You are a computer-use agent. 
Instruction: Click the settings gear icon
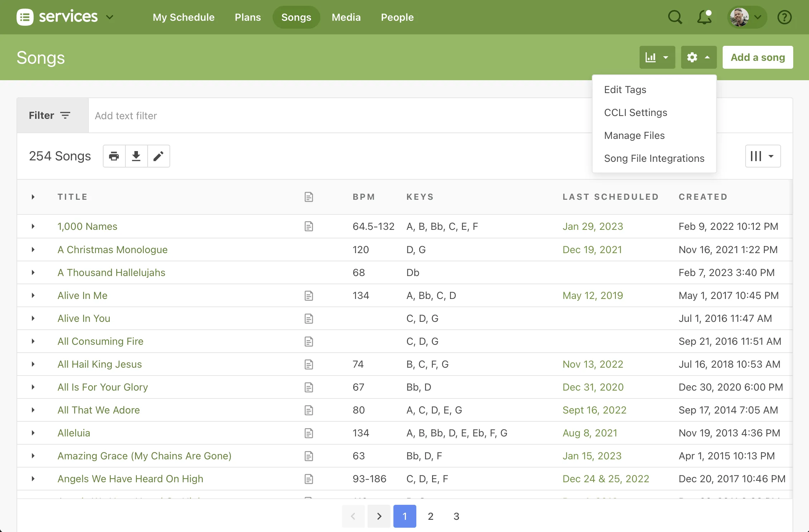point(693,57)
